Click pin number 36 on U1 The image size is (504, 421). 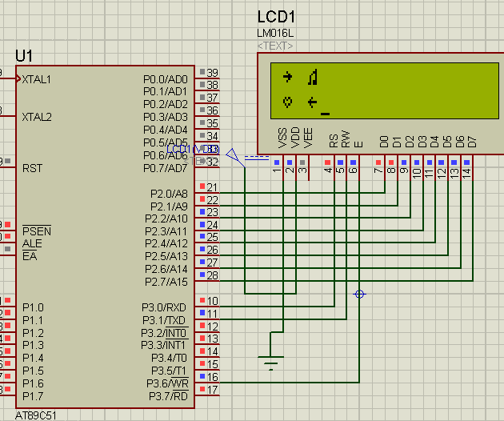[x=212, y=110]
